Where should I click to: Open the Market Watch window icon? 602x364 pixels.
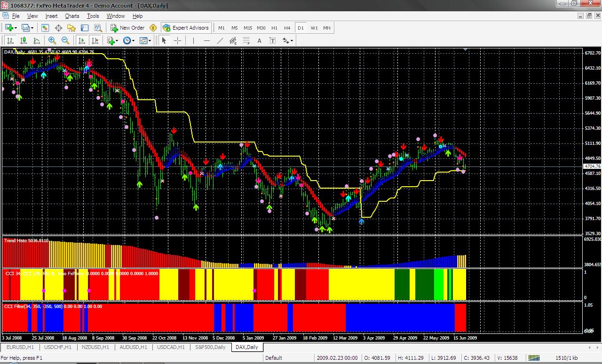[x=46, y=28]
